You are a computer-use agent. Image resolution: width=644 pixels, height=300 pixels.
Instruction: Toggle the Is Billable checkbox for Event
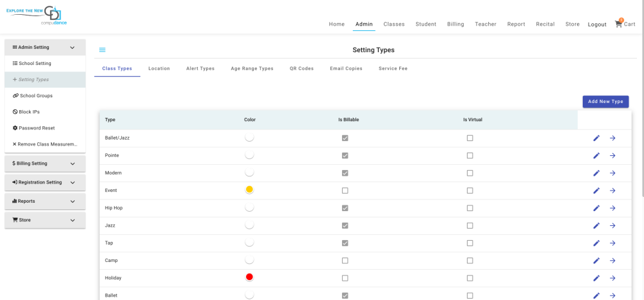pyautogui.click(x=345, y=191)
